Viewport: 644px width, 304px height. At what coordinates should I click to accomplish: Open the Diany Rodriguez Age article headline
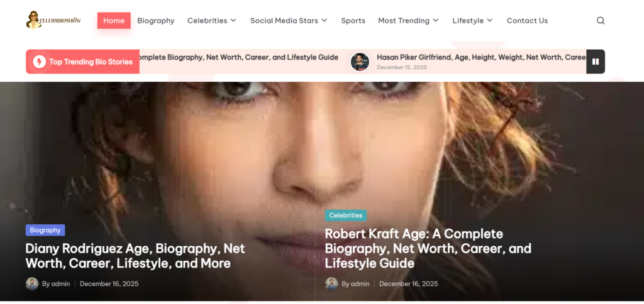(x=135, y=256)
